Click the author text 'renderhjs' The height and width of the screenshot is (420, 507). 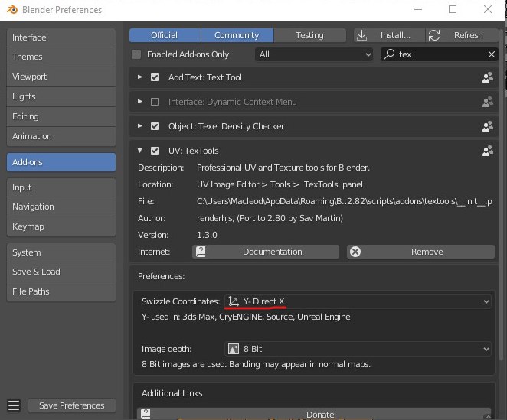pyautogui.click(x=214, y=218)
